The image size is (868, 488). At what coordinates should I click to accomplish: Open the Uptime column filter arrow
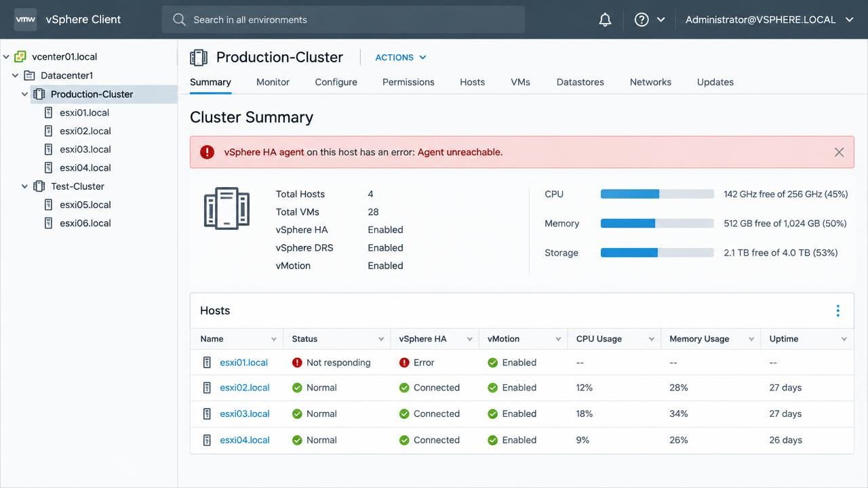coord(844,339)
